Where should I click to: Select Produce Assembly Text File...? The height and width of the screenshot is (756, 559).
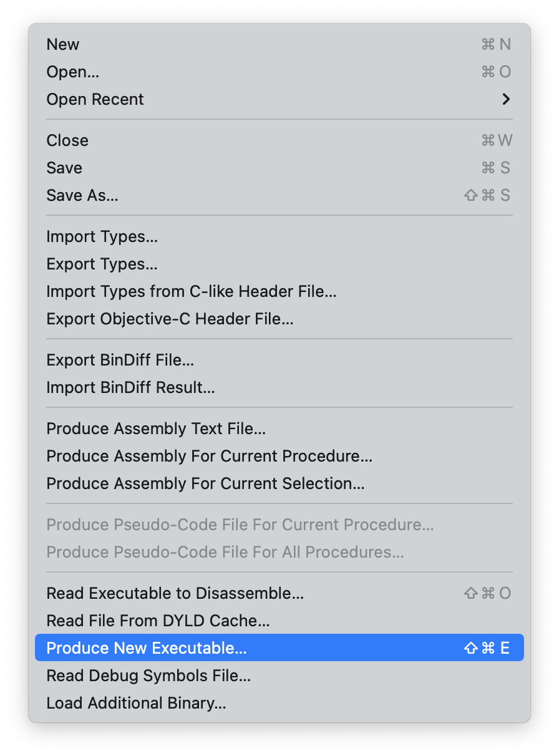tap(156, 429)
